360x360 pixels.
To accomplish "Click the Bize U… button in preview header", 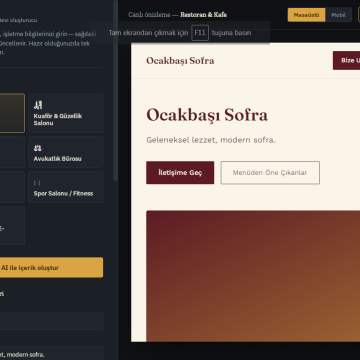I will pyautogui.click(x=347, y=61).
